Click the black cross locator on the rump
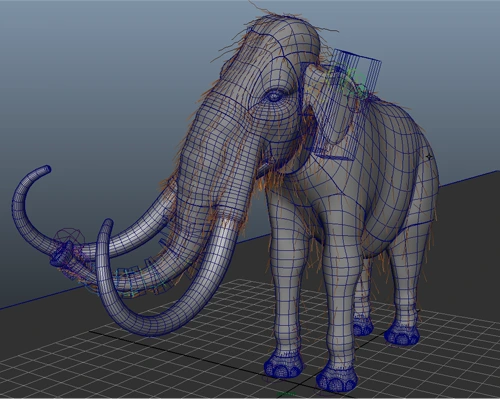 [429, 156]
